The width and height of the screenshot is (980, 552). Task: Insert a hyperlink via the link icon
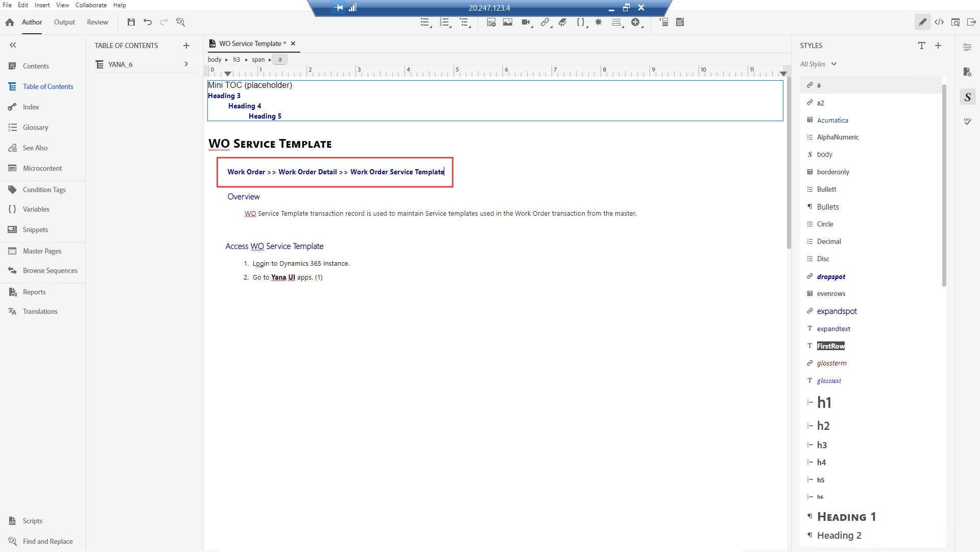[544, 22]
